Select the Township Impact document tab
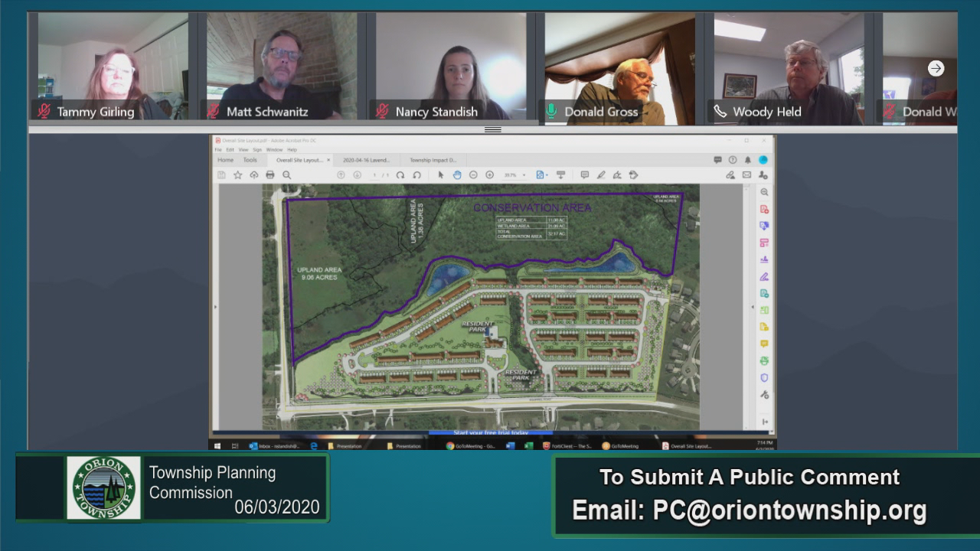This screenshot has height=551, width=980. [x=433, y=160]
